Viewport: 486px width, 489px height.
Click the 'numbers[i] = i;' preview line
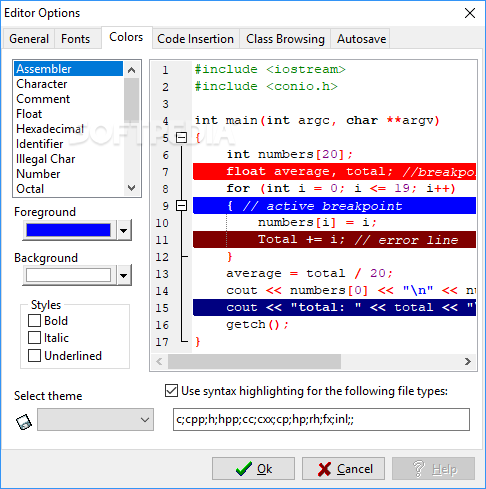click(317, 222)
